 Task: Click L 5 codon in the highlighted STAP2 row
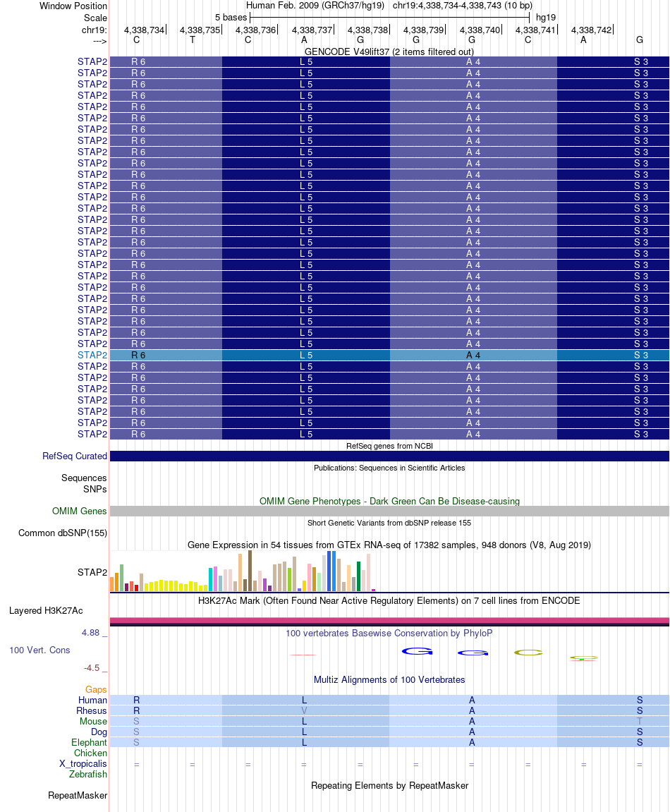pos(306,356)
